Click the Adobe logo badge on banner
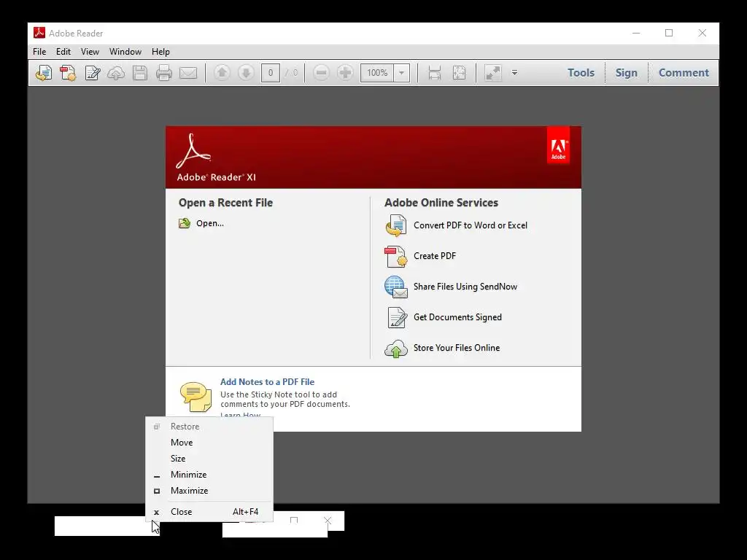Screen dimensions: 747x560 coord(558,145)
